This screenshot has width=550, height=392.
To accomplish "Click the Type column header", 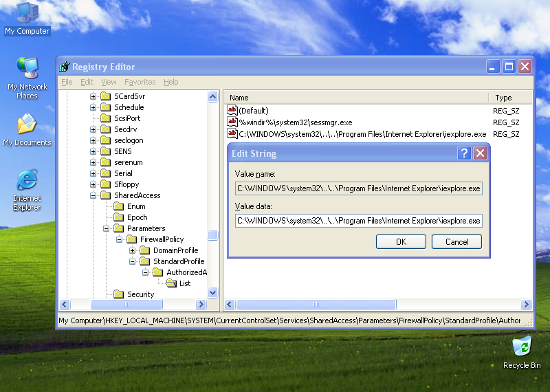I will 510,98.
